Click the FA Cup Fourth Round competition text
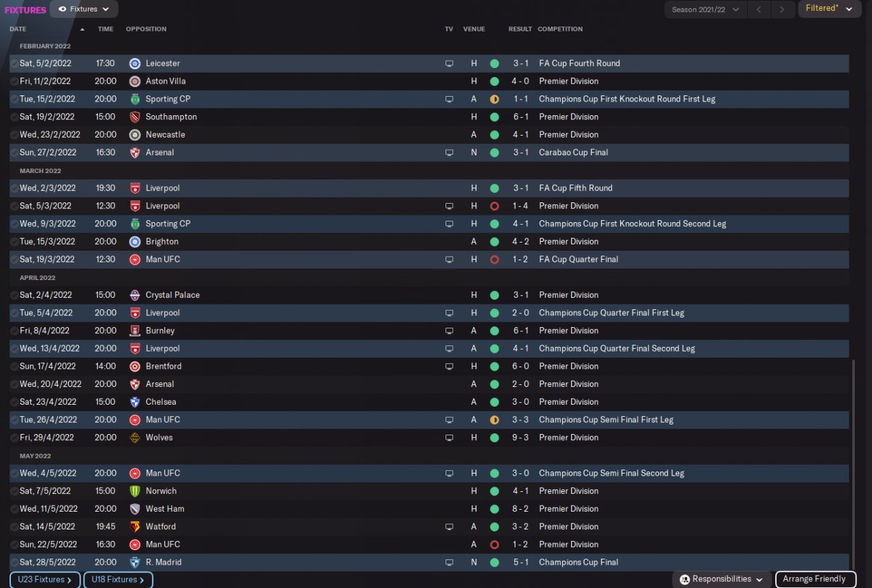This screenshot has height=588, width=872. 580,63
